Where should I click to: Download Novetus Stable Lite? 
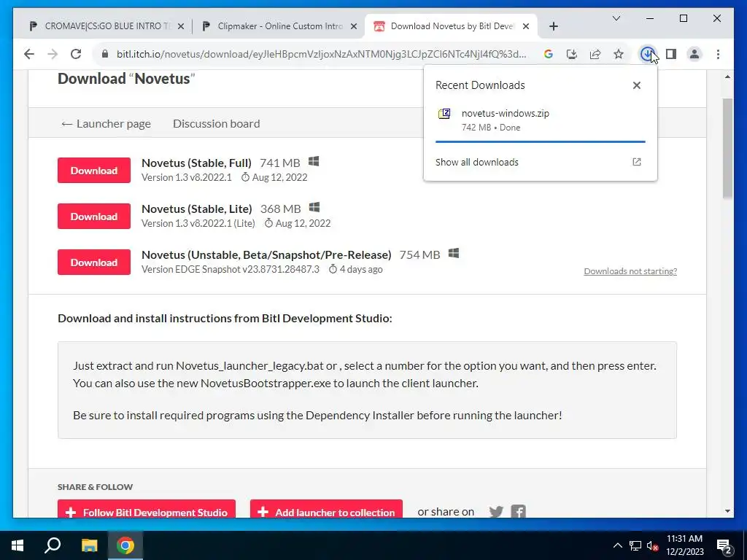tap(94, 216)
